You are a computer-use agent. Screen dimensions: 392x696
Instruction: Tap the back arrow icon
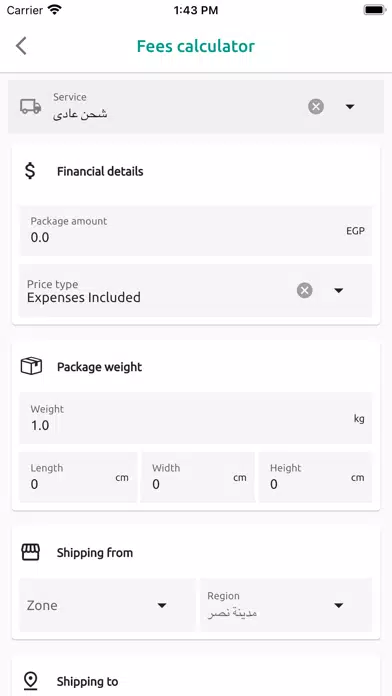click(21, 46)
